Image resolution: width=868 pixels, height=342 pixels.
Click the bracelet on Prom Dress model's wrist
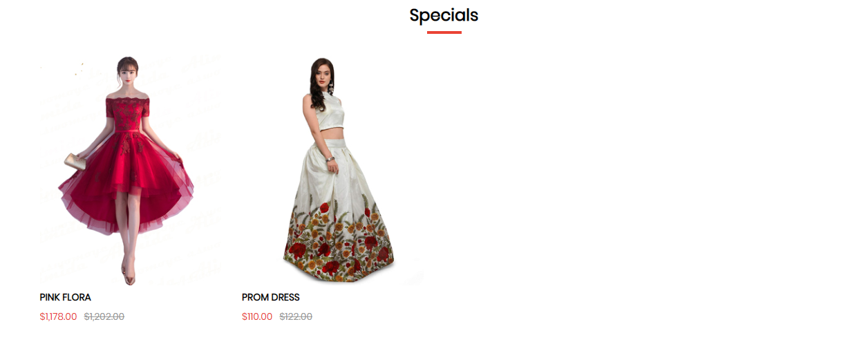(330, 159)
